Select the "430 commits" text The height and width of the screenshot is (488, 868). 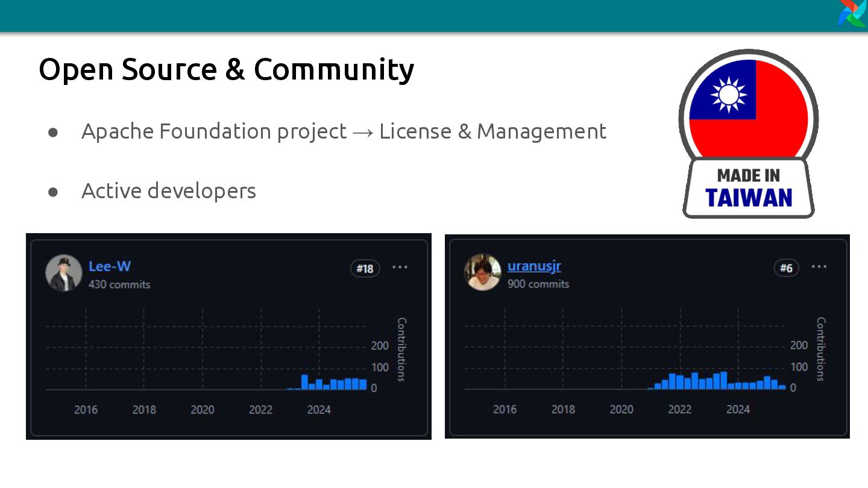[119, 284]
